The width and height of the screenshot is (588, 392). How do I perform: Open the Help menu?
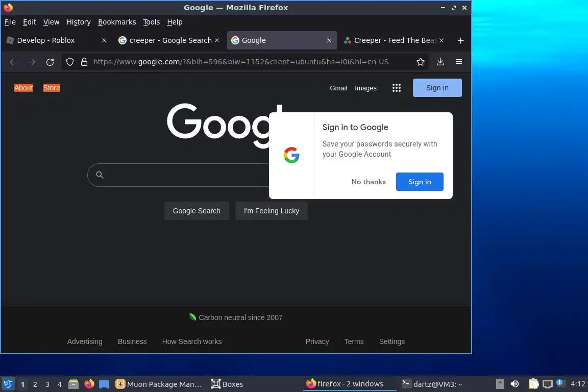pos(175,22)
